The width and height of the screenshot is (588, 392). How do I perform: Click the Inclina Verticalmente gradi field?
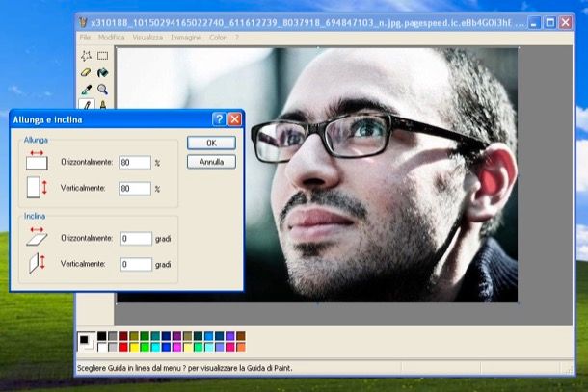tap(136, 264)
